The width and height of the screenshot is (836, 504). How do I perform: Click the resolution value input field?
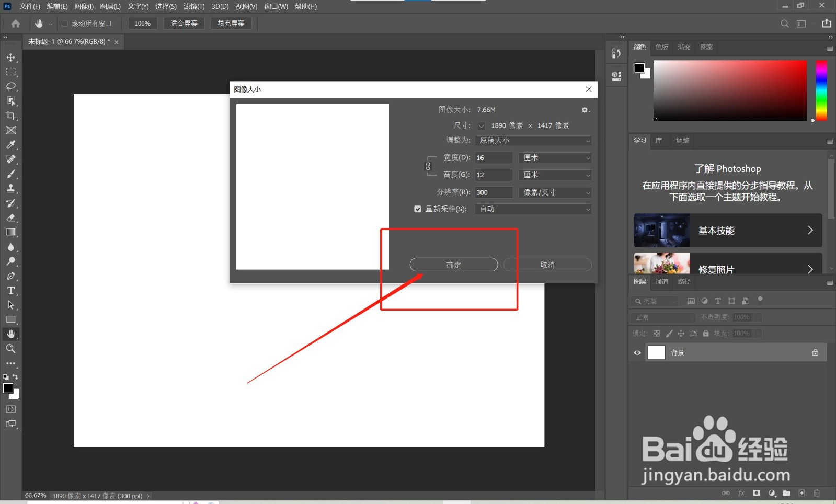coord(494,192)
